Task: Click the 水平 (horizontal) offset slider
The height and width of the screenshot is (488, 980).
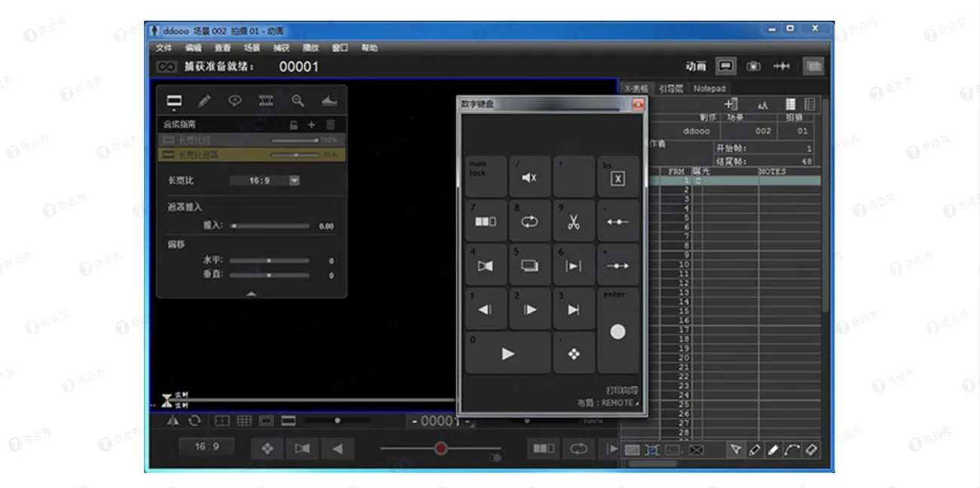Action: (268, 261)
